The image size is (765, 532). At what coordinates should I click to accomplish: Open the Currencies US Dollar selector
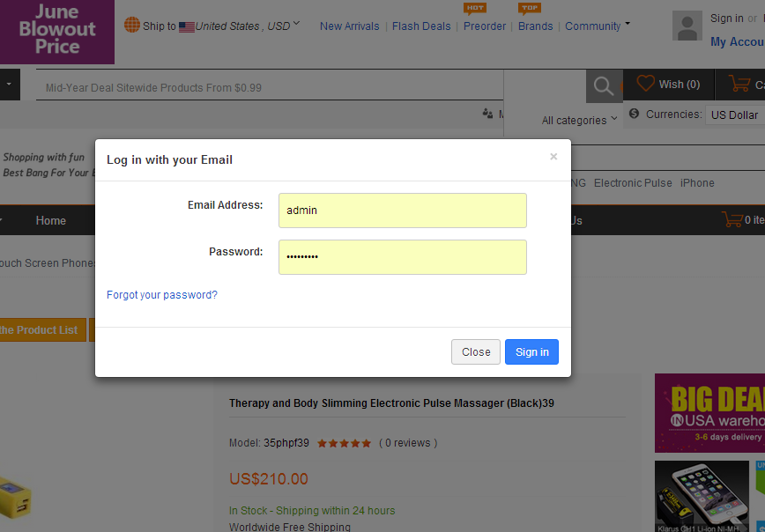click(x=734, y=115)
